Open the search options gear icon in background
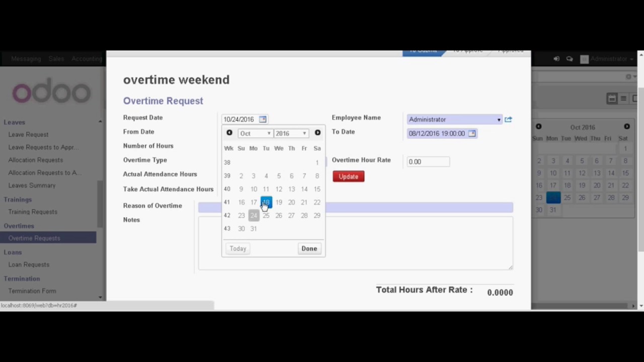Image resolution: width=644 pixels, height=362 pixels. pos(628,76)
